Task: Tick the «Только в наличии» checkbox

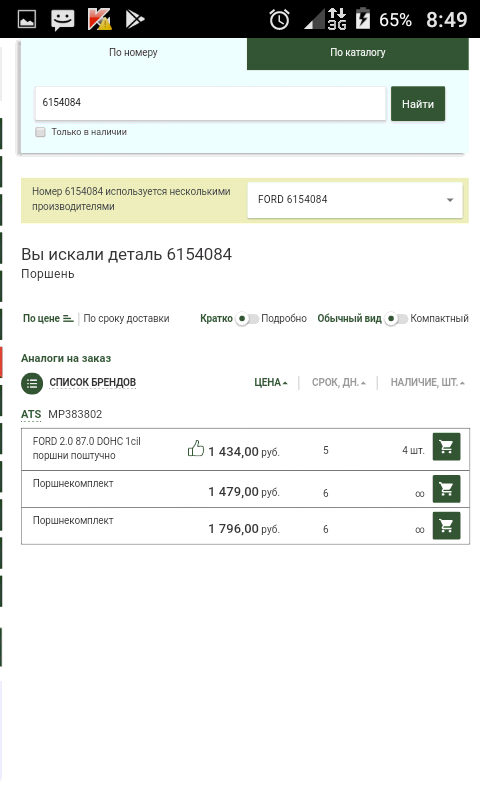Action: [x=40, y=132]
